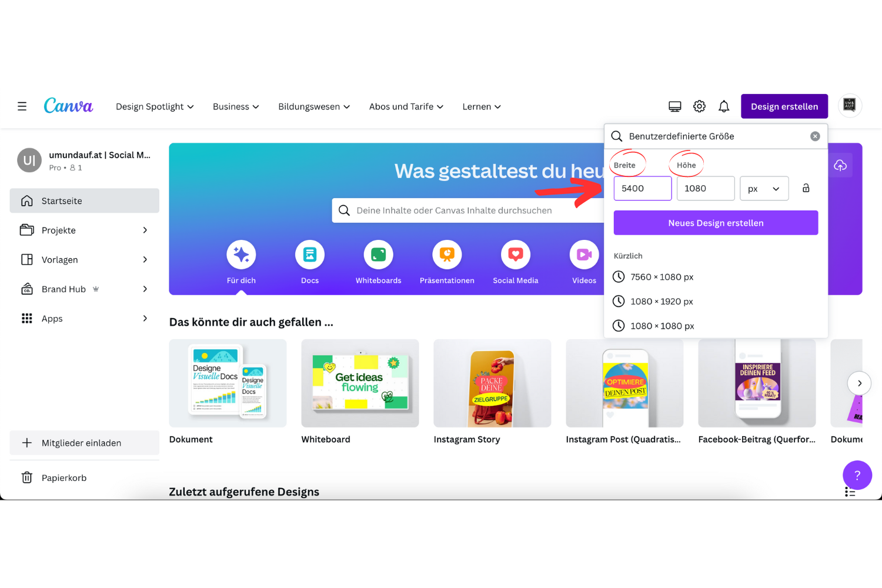Click the Breite input with 5400
The width and height of the screenshot is (882, 588).
(x=643, y=188)
